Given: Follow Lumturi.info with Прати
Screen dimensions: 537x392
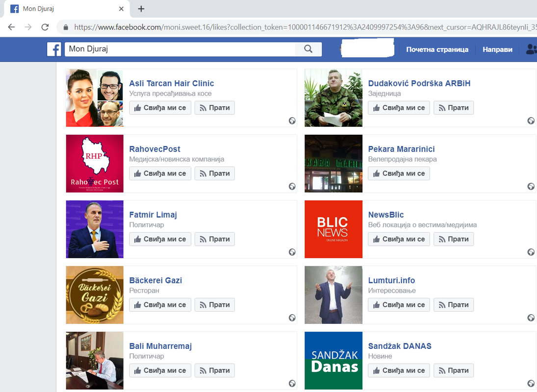Looking at the screenshot, I should click(x=454, y=305).
